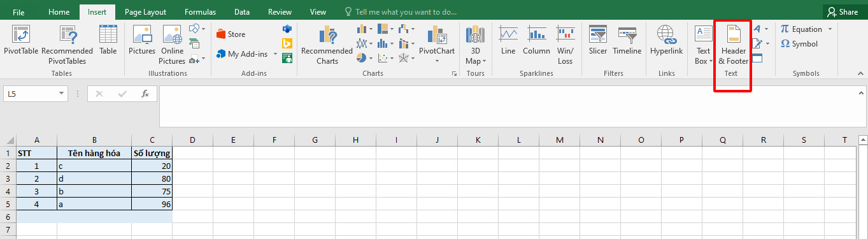The width and height of the screenshot is (868, 239).
Task: Select the cell containing 'Tên hàng hóa'
Action: pyautogui.click(x=94, y=153)
